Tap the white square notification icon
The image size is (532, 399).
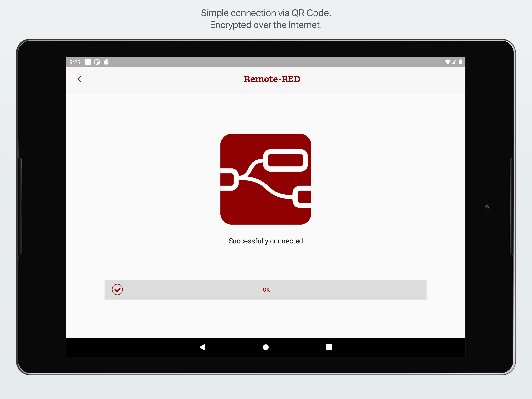[x=88, y=62]
